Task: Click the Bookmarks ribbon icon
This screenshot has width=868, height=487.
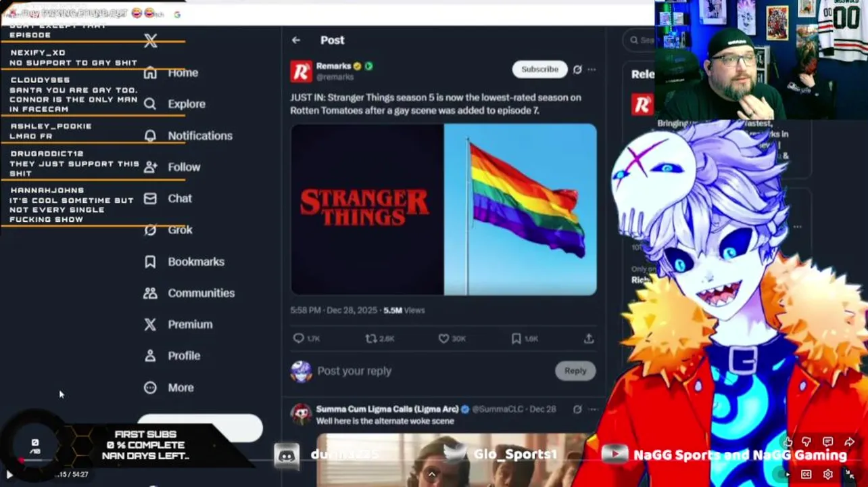Action: tap(150, 261)
